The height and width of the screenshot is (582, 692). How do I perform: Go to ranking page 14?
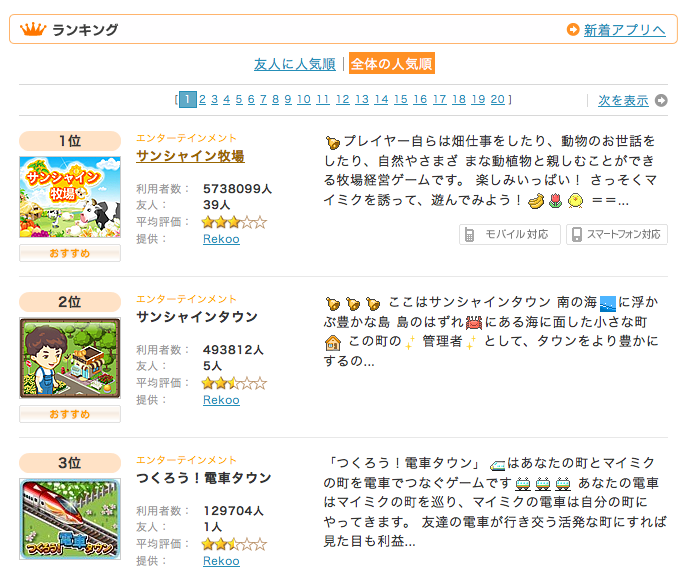click(381, 99)
